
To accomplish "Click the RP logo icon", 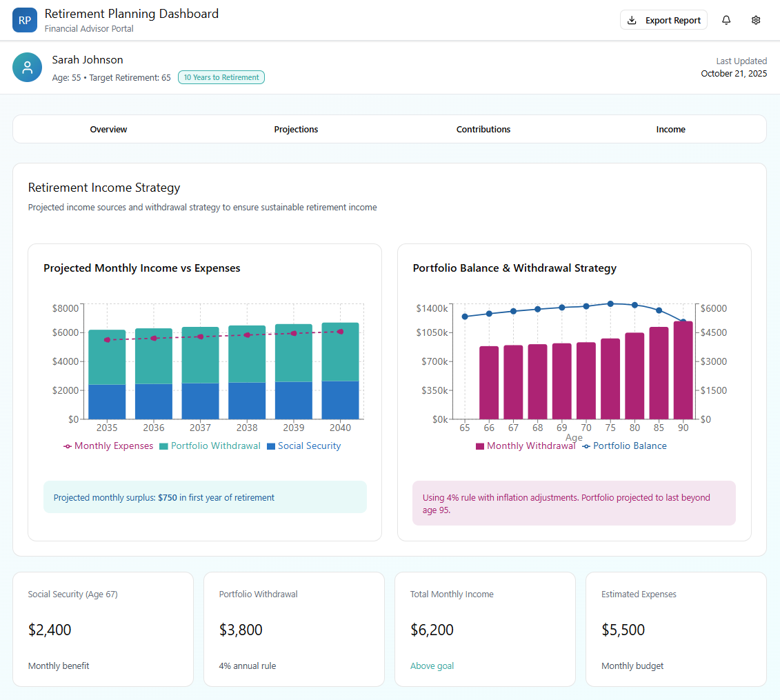I will 25,20.
